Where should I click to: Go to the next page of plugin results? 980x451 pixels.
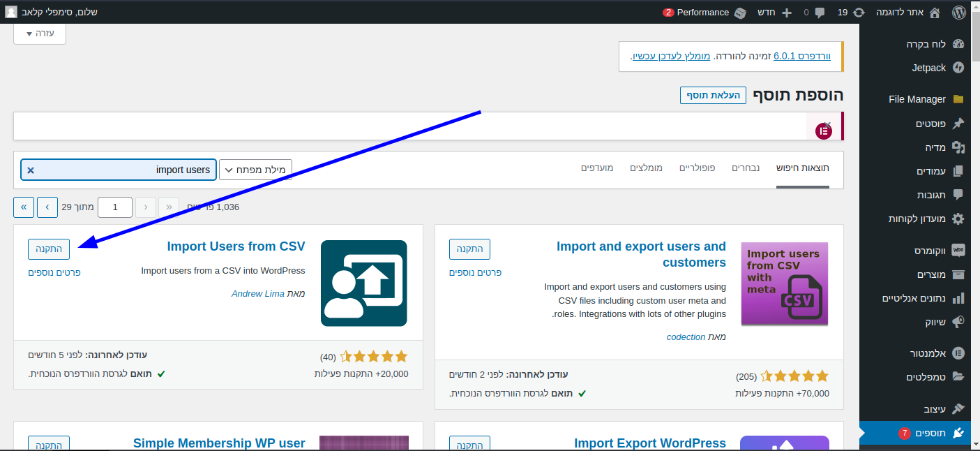point(47,207)
